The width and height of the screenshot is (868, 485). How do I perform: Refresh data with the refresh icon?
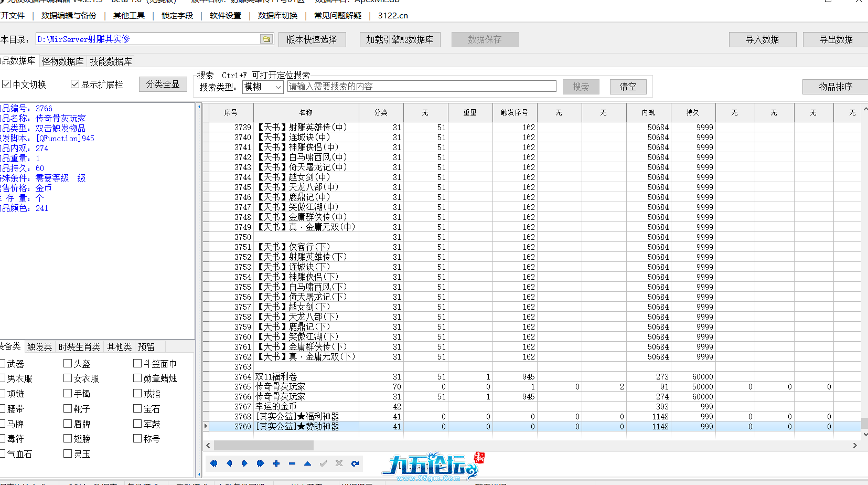tap(355, 463)
